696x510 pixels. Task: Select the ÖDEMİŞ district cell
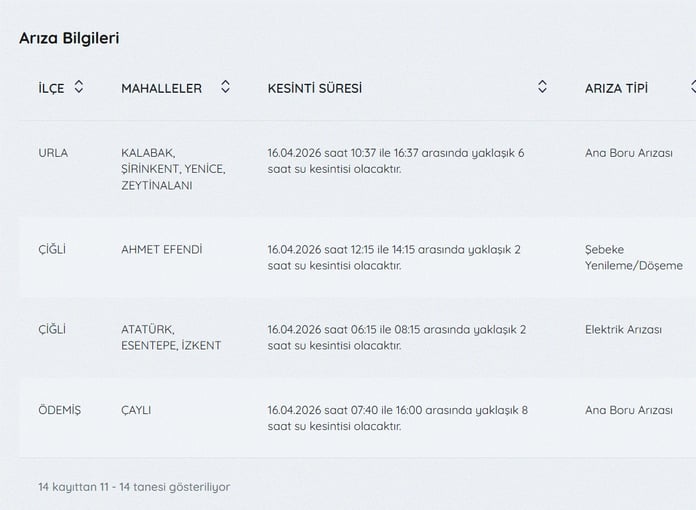pyautogui.click(x=59, y=410)
